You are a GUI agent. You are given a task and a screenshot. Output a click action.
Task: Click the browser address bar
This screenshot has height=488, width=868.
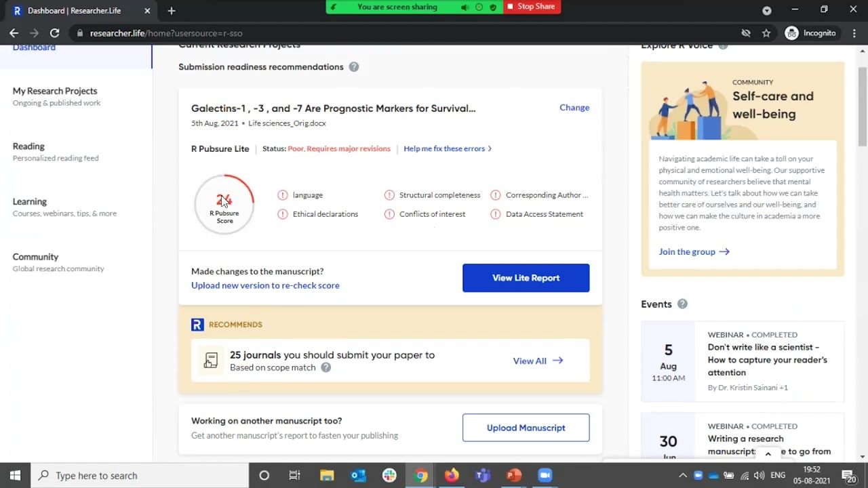click(x=407, y=33)
